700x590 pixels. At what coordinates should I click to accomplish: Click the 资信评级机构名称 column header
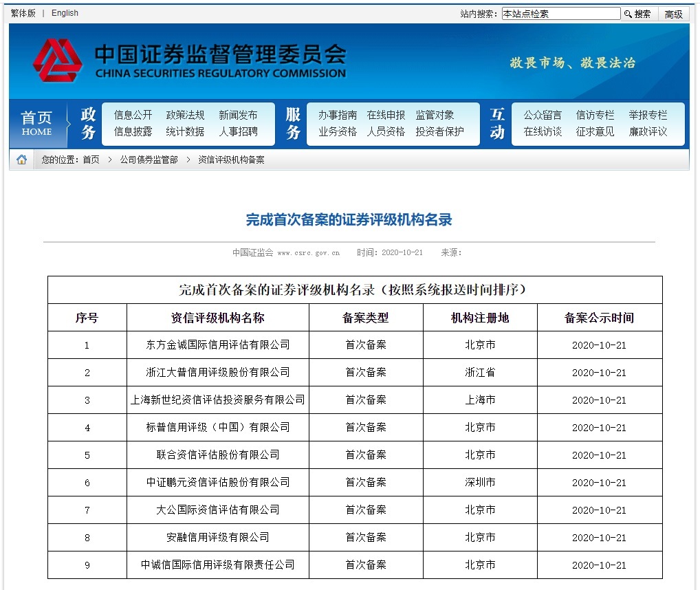point(217,317)
